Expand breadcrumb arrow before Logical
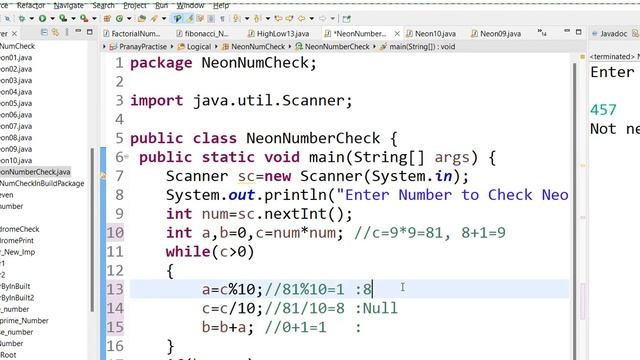The width and height of the screenshot is (640, 360). [x=172, y=47]
